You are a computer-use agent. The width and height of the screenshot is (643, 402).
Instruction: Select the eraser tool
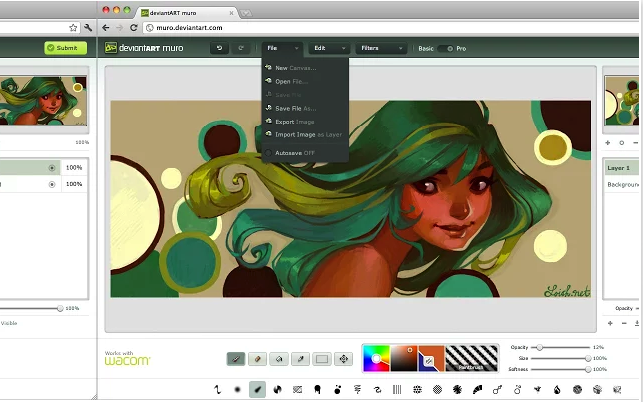point(258,359)
